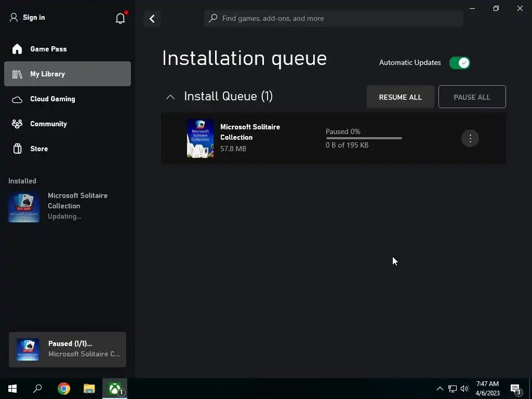Viewport: 532px width, 399px height.
Task: Click Solitaire Collection box art in queue
Action: tap(200, 138)
